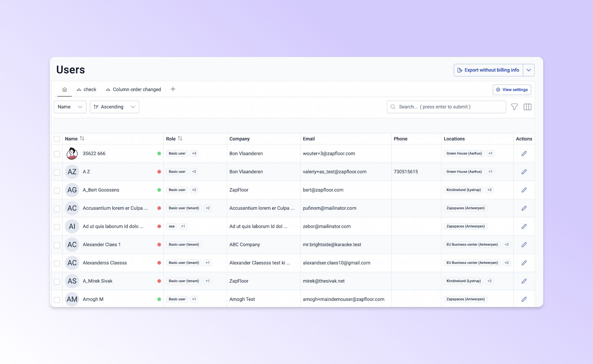The width and height of the screenshot is (593, 364).
Task: Click phone number 730515615
Action: [x=406, y=172]
